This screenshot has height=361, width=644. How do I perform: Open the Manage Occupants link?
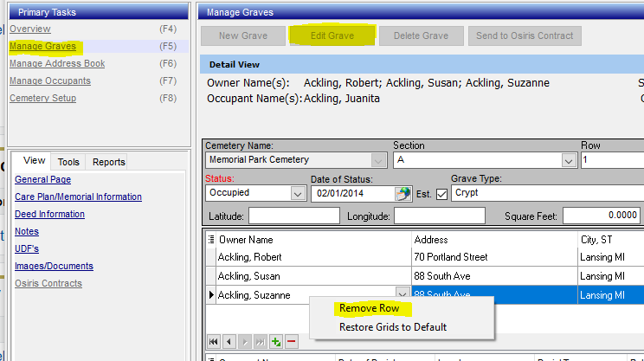[50, 81]
